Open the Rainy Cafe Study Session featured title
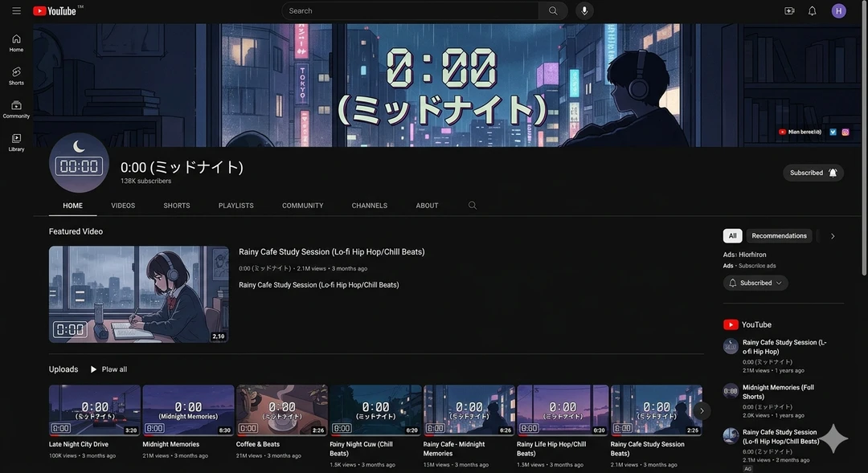The width and height of the screenshot is (868, 473). click(x=331, y=252)
